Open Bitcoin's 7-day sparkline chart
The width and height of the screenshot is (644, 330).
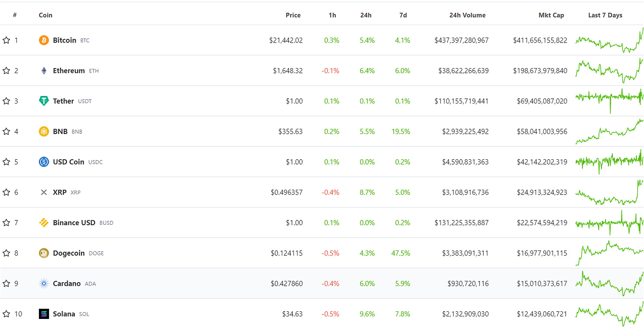click(609, 40)
